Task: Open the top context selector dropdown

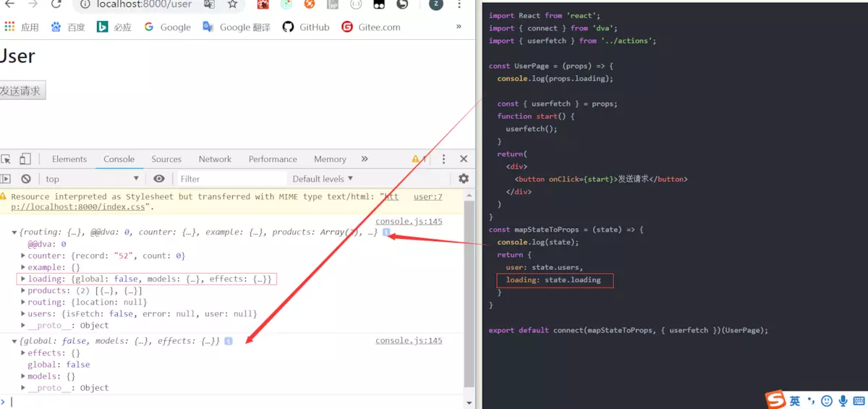Action: pyautogui.click(x=91, y=179)
